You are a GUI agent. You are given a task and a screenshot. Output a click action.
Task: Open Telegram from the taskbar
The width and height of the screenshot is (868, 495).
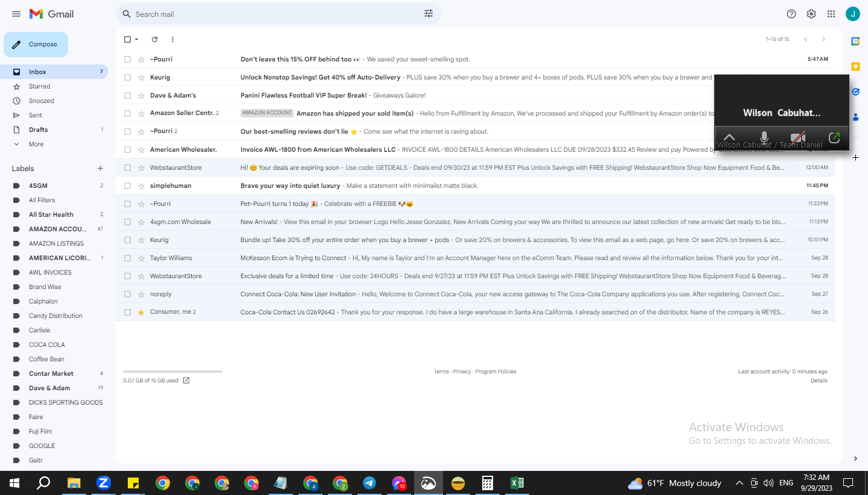pyautogui.click(x=370, y=483)
